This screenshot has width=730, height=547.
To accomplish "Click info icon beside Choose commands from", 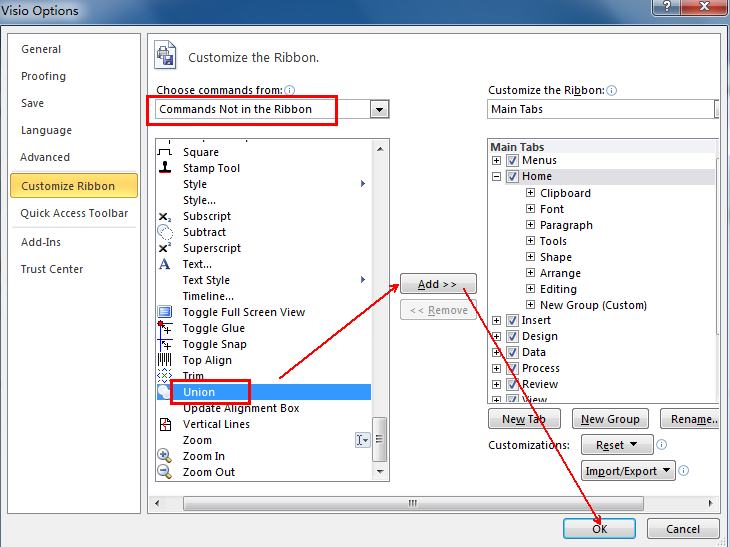I will pos(290,90).
